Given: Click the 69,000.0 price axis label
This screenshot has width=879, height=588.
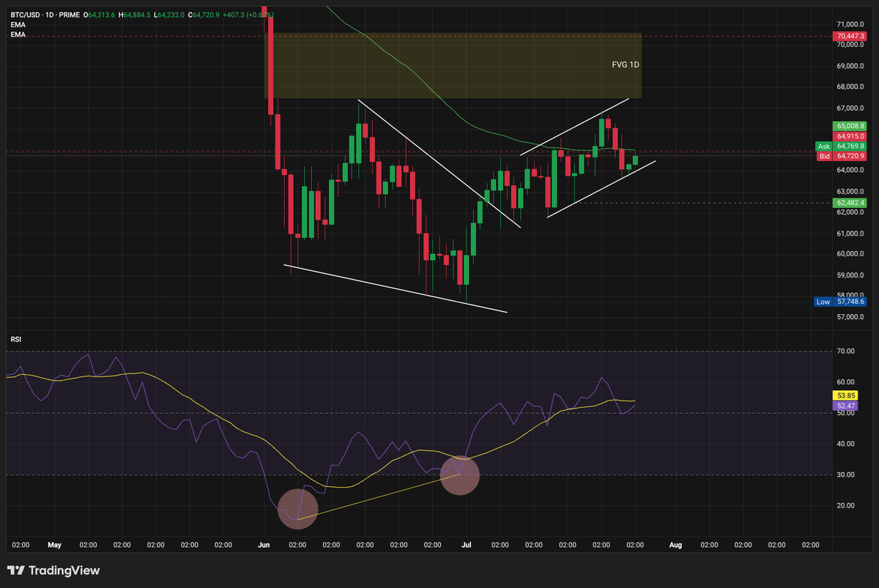Looking at the screenshot, I should pyautogui.click(x=851, y=66).
